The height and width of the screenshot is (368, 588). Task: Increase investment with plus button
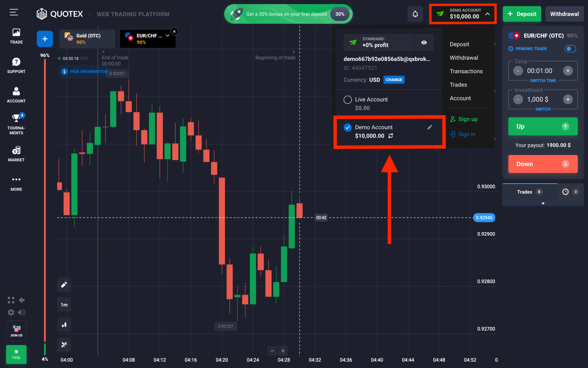568,99
